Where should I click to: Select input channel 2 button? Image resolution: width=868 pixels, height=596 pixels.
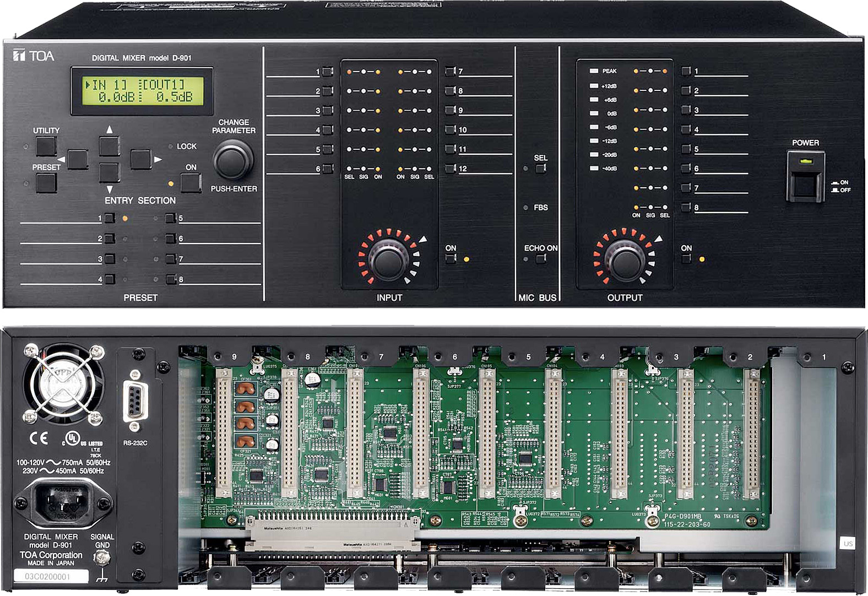328,91
